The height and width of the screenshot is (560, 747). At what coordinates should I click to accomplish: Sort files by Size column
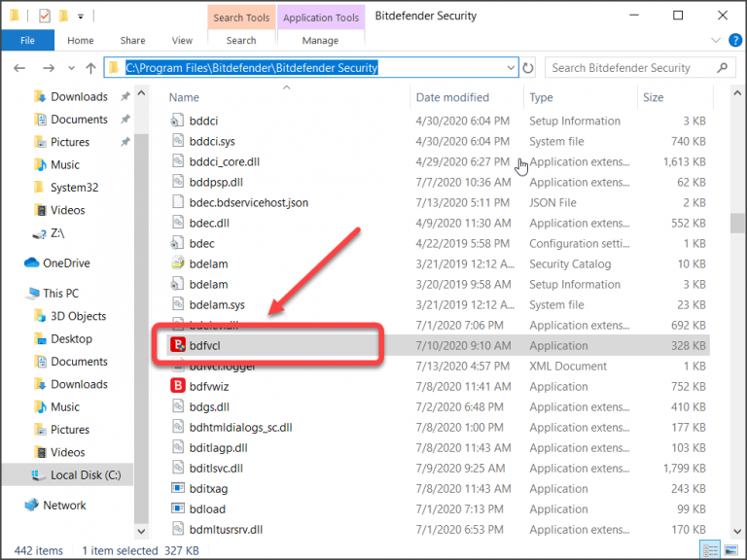(654, 97)
